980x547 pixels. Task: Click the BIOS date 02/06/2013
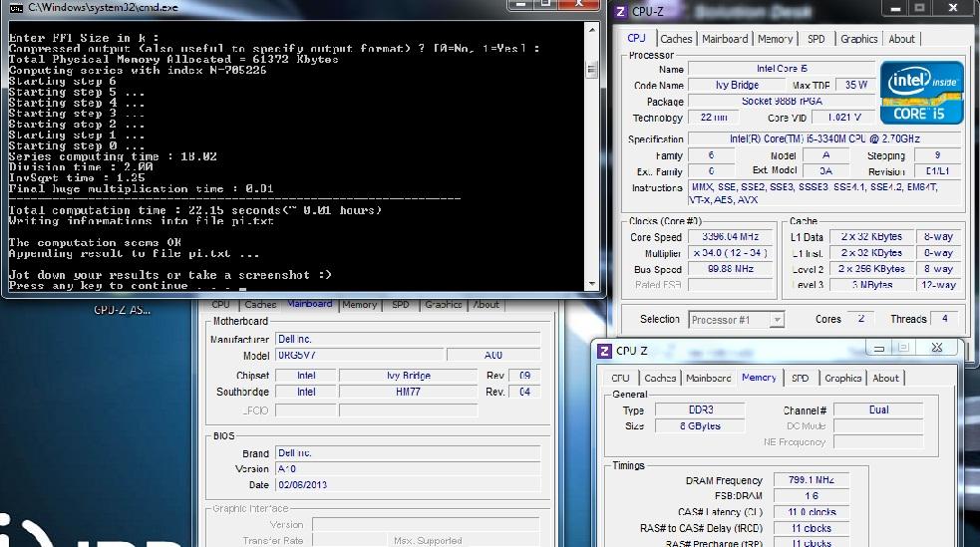click(x=408, y=485)
